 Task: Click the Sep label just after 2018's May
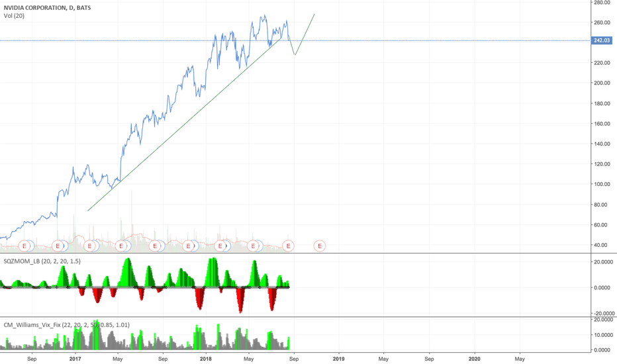pos(294,359)
